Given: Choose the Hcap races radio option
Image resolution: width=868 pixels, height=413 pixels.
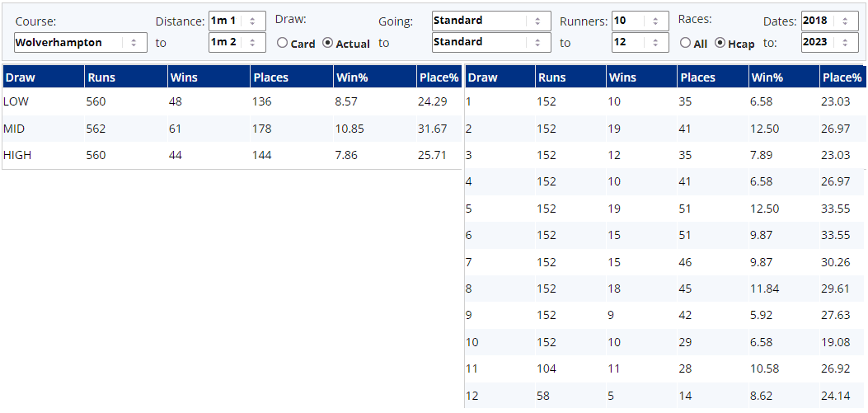Looking at the screenshot, I should [720, 44].
